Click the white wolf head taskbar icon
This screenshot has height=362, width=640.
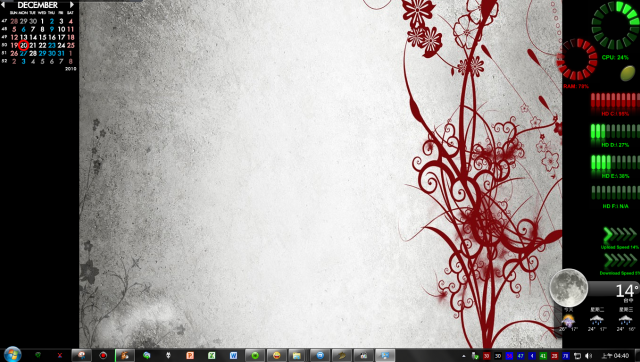168,355
